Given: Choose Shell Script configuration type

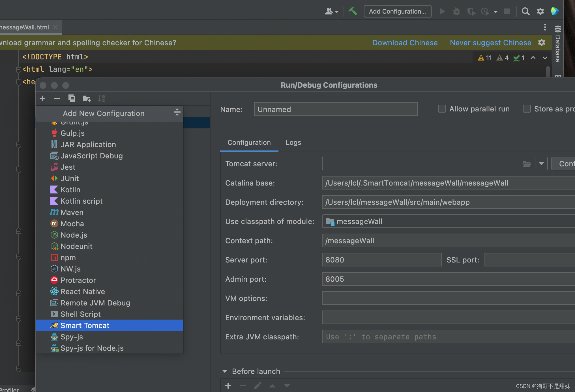Looking at the screenshot, I should pyautogui.click(x=110, y=314).
